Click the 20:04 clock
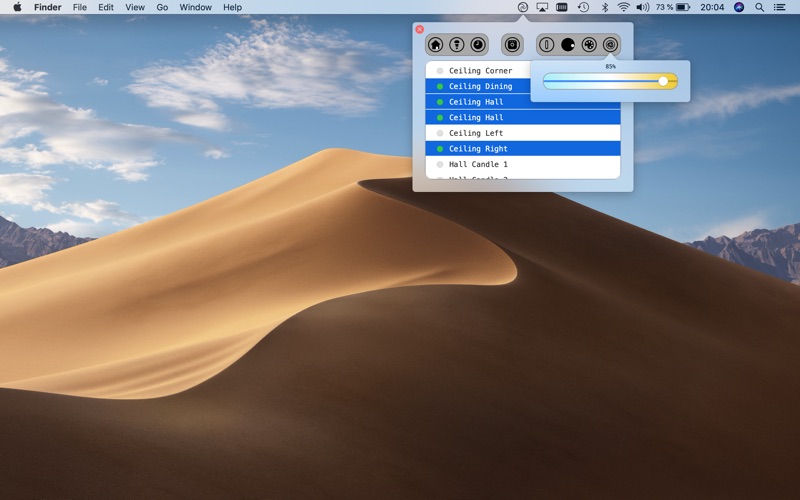 pyautogui.click(x=712, y=7)
